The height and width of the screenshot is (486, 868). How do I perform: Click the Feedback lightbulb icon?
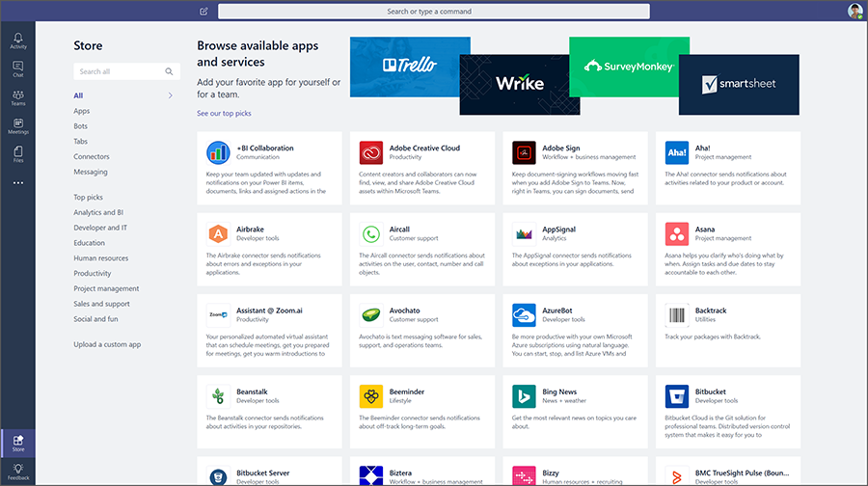pos(17,471)
